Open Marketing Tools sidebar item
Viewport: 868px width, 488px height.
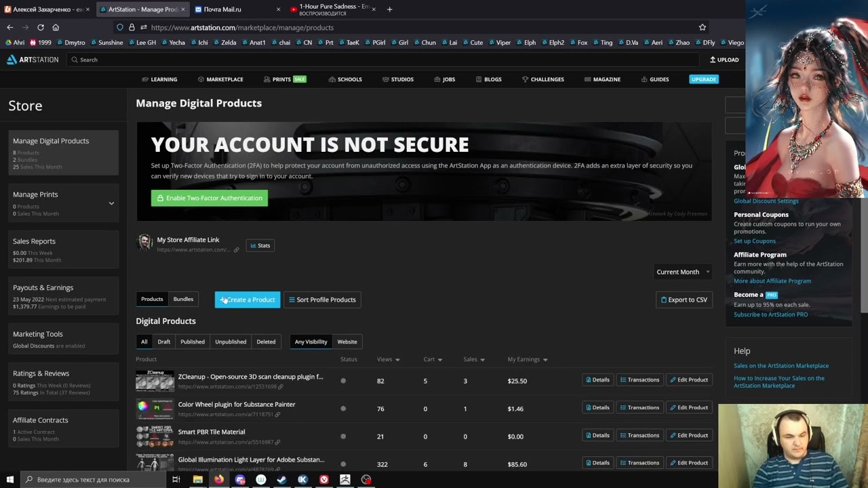[64, 339]
